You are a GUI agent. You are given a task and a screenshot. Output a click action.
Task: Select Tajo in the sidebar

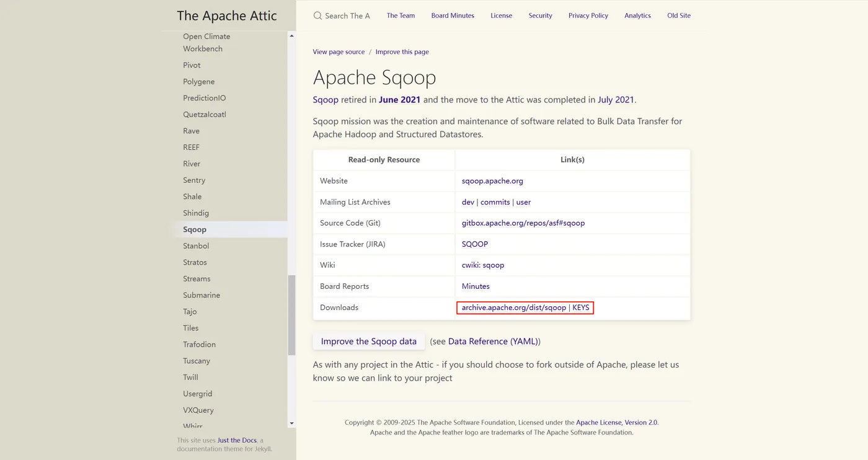tap(190, 312)
